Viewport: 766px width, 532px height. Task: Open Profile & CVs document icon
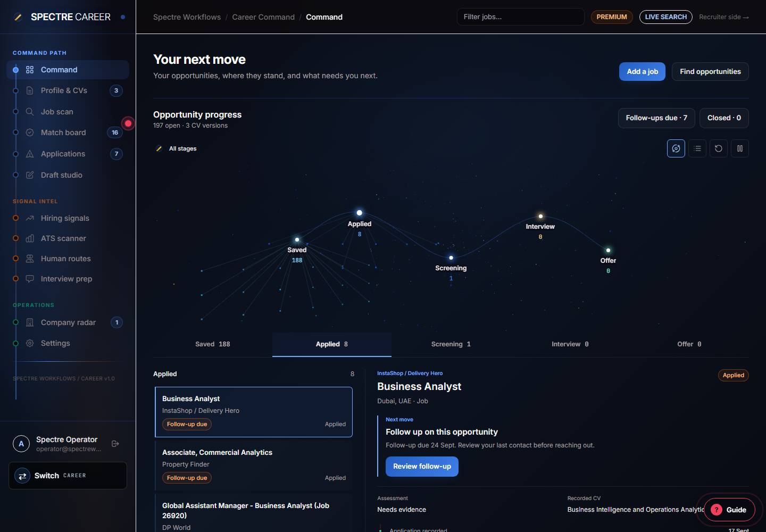click(30, 90)
